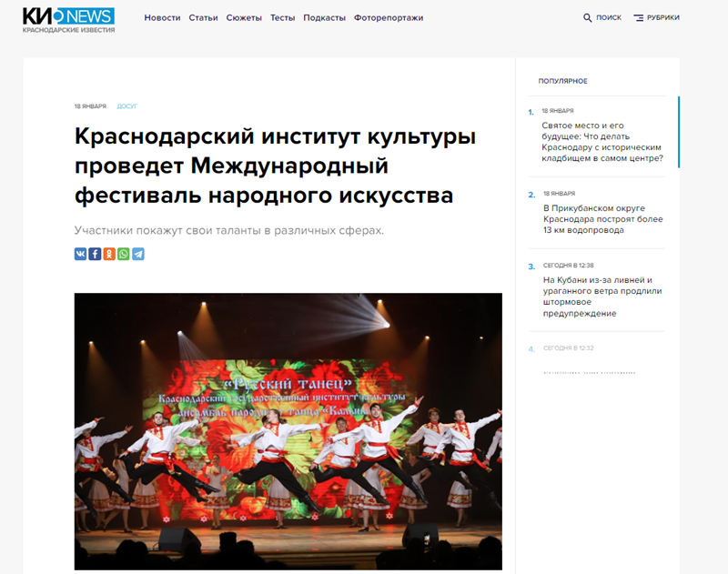Screen dimensions: 728x574
Task: Open the Тесты section
Action: (x=282, y=17)
